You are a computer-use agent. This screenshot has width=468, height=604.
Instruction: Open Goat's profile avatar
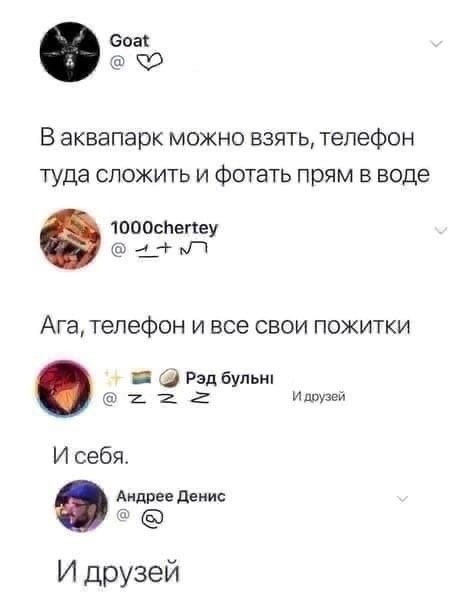(x=70, y=52)
